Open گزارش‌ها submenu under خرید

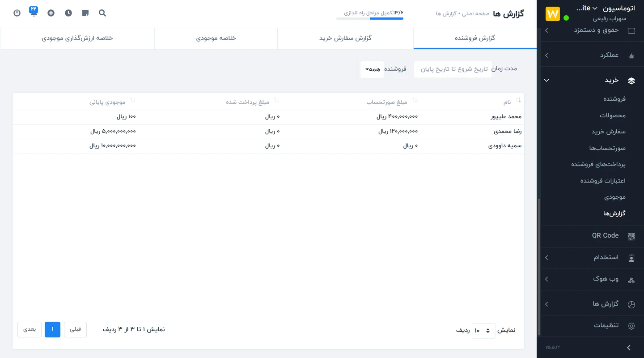[614, 213]
